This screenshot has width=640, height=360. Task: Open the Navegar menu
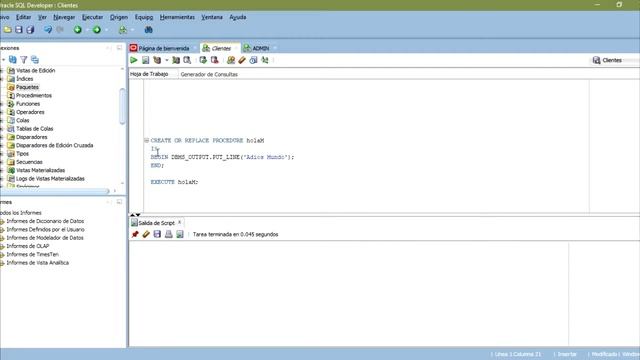coord(64,17)
